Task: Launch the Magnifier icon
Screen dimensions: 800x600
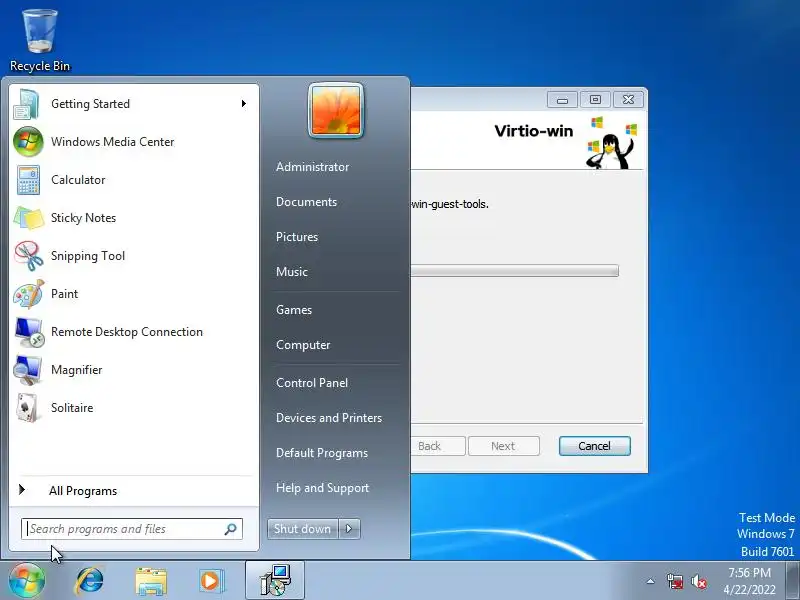Action: 28,370
